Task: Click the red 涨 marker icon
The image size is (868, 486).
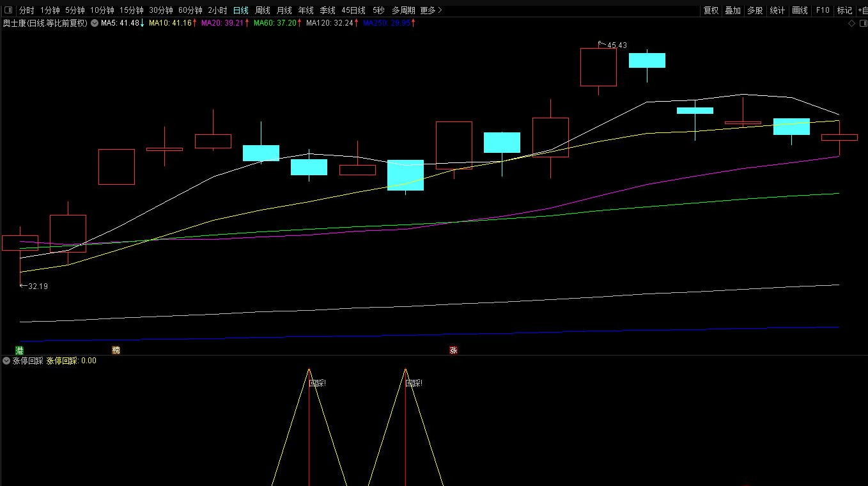Action: click(x=453, y=350)
